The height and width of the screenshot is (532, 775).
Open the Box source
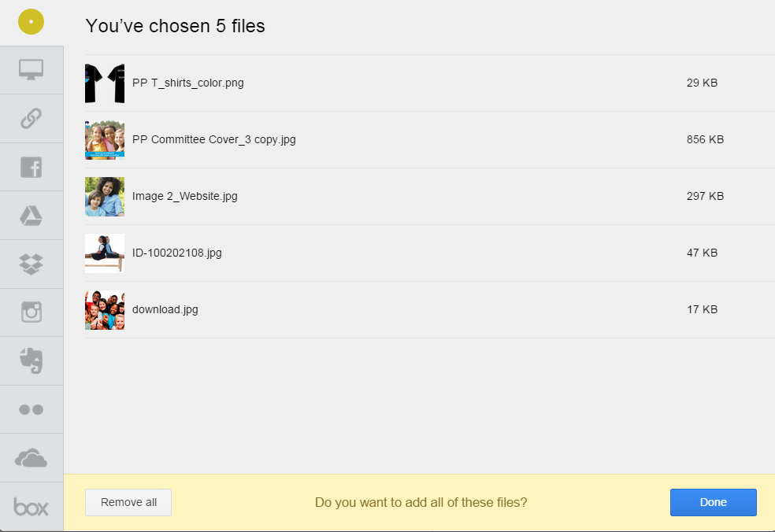(32, 507)
